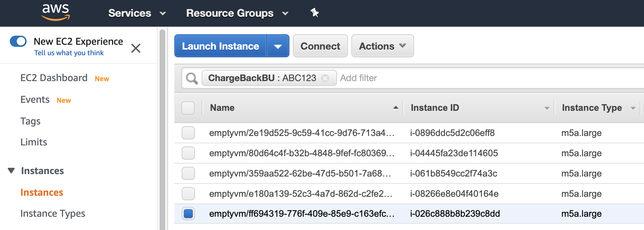Click name emptyvm/359aa522-62be-47d5-b501-7a68…
Screen dimensions: 644x230
coord(300,173)
